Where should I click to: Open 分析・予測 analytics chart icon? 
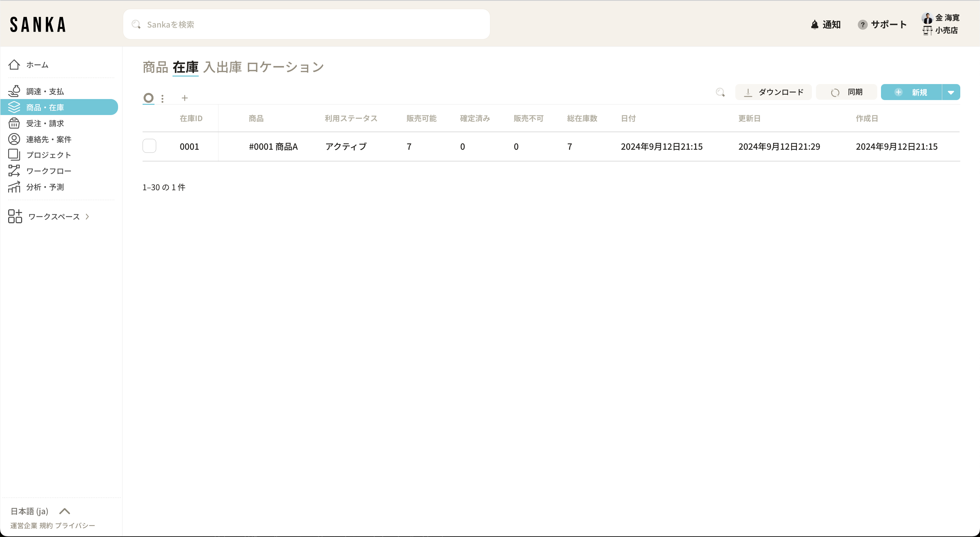click(14, 187)
